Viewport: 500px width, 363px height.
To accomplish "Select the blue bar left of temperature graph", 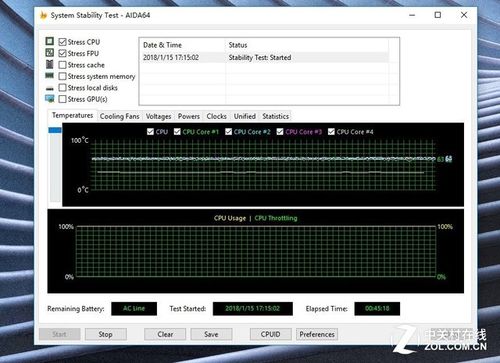I will coord(55,130).
